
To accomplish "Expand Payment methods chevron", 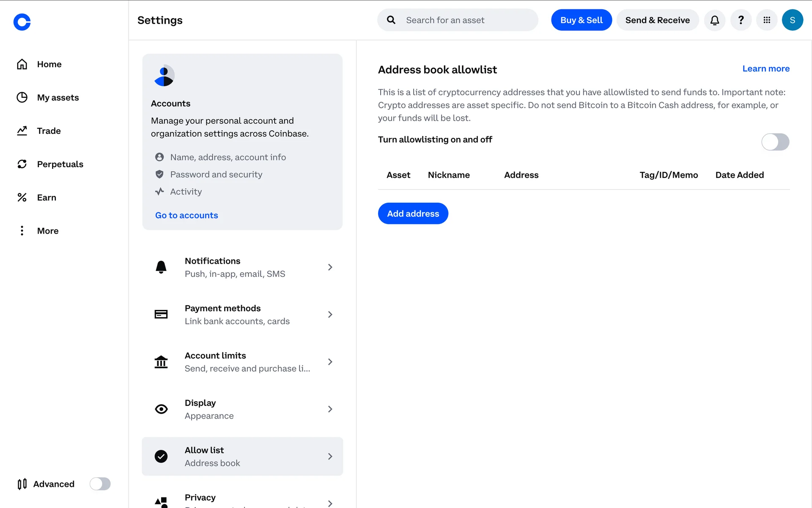I will point(330,315).
